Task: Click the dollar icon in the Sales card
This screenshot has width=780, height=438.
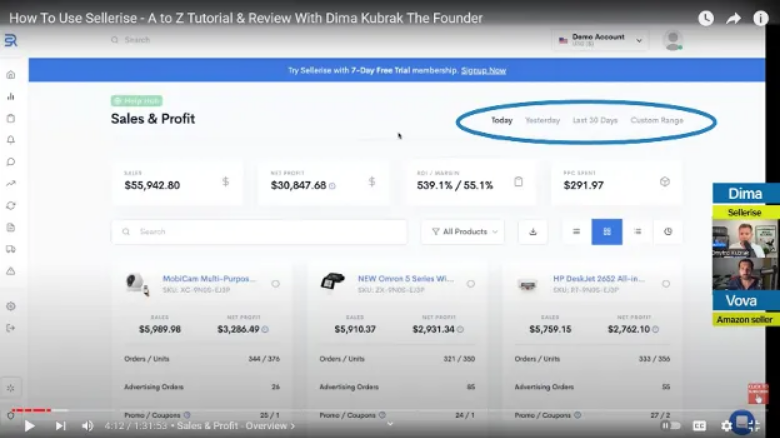Action: 226,182
